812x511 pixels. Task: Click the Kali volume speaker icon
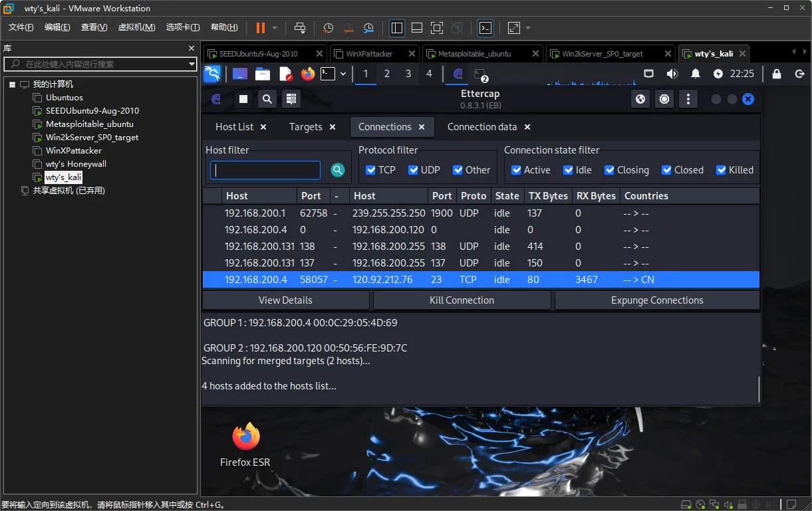click(672, 74)
